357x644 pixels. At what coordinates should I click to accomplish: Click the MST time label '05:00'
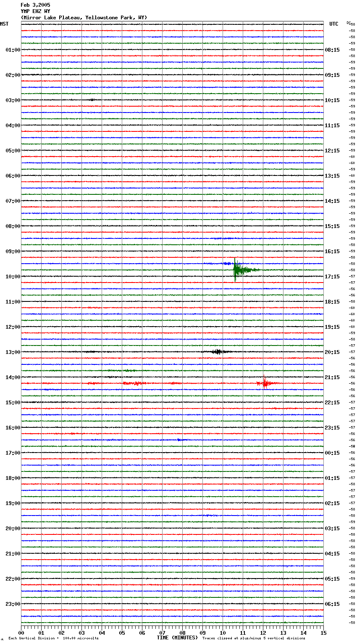tap(13, 151)
